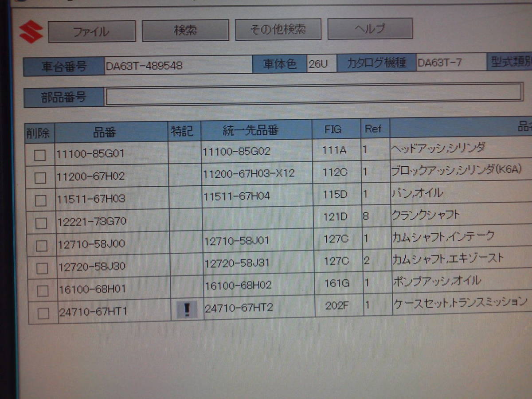The width and height of the screenshot is (532, 399).
Task: Click Ref value 2 for カムシャフト,エキゾースト
Action: pos(367,260)
